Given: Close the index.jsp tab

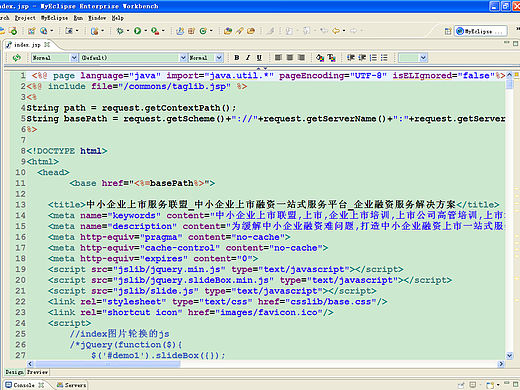Looking at the screenshot, I should pos(47,44).
